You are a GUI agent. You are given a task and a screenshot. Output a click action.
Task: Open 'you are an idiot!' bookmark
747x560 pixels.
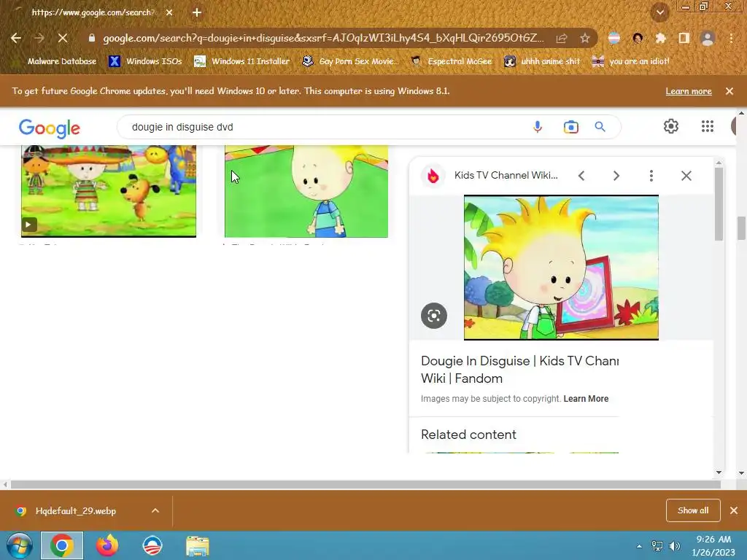click(631, 61)
